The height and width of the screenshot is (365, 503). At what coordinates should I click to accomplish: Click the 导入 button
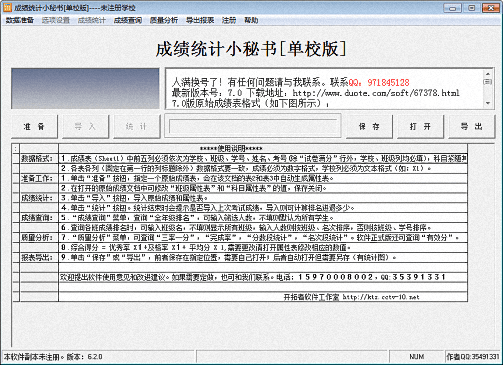[86, 127]
